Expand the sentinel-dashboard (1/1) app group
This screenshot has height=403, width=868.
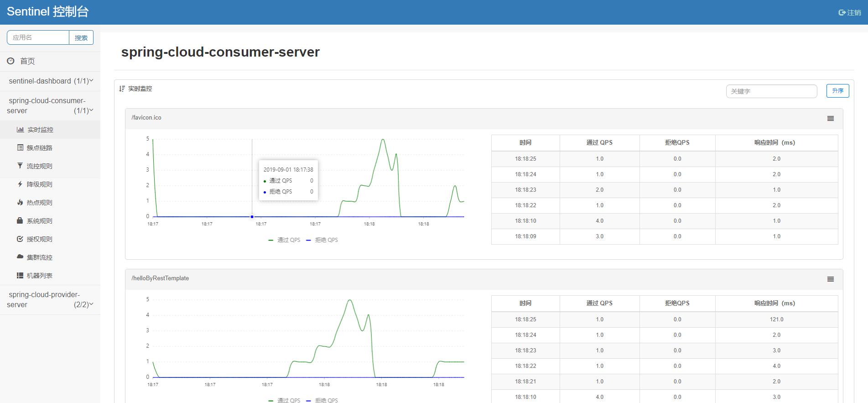point(50,81)
